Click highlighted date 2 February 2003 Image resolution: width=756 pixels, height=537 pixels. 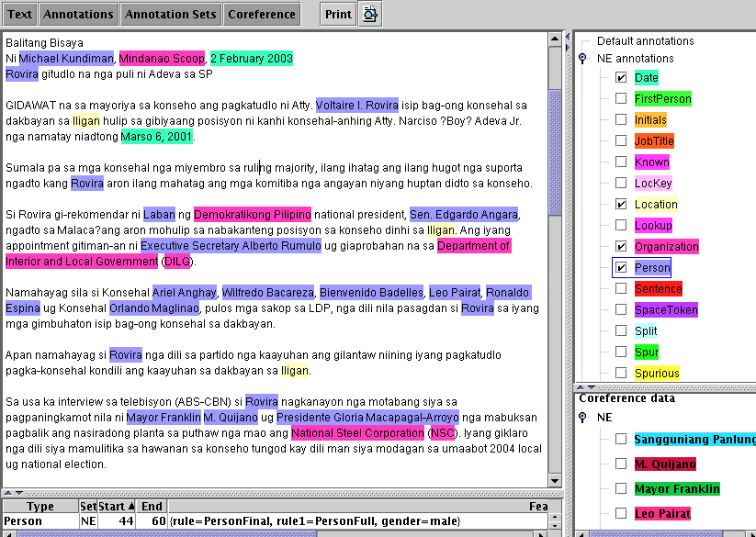pyautogui.click(x=251, y=59)
